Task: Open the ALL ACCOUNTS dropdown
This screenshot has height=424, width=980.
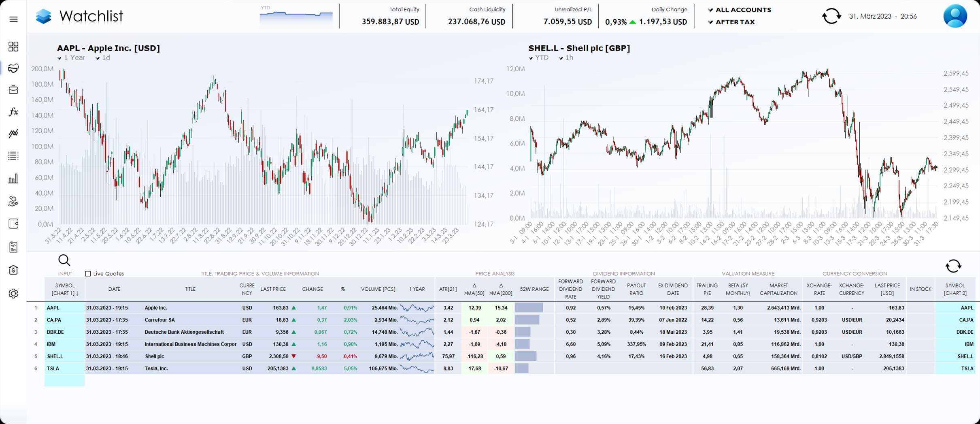Action: [x=740, y=10]
